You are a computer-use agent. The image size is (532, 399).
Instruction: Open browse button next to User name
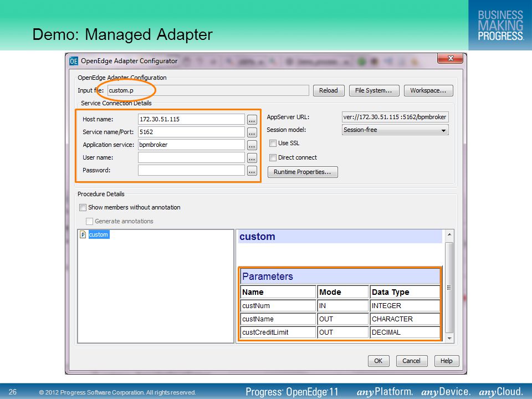point(252,158)
